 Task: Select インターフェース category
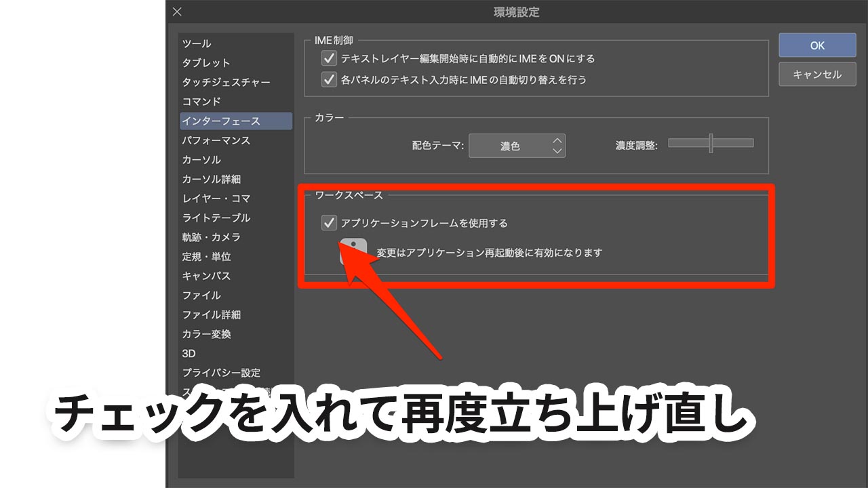point(235,121)
